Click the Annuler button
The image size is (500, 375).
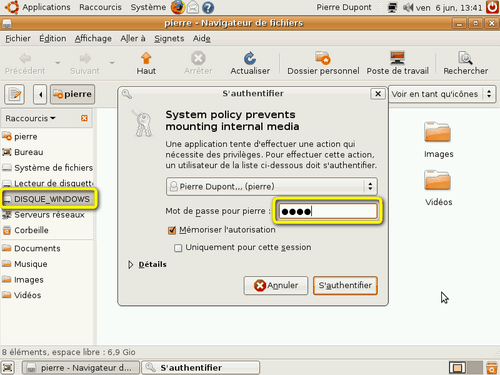[x=276, y=285]
